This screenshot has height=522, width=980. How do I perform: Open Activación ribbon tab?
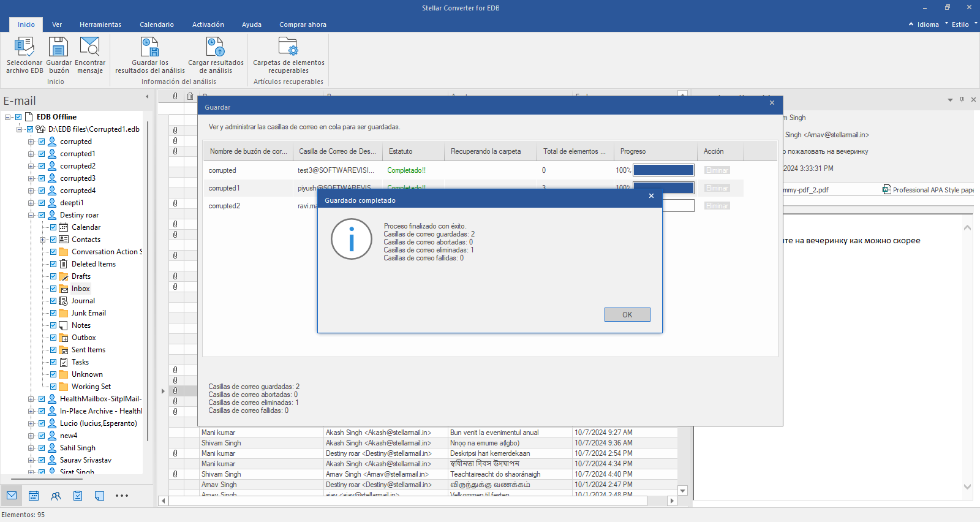click(x=208, y=25)
